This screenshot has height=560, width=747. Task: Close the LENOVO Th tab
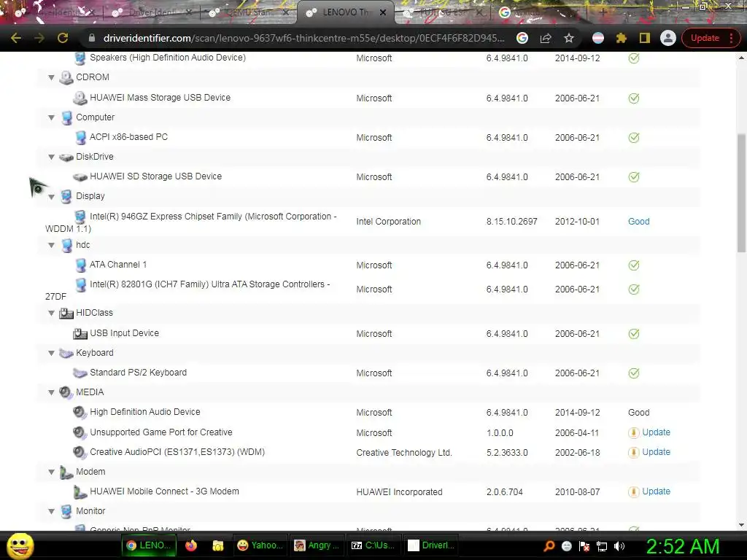click(x=383, y=13)
